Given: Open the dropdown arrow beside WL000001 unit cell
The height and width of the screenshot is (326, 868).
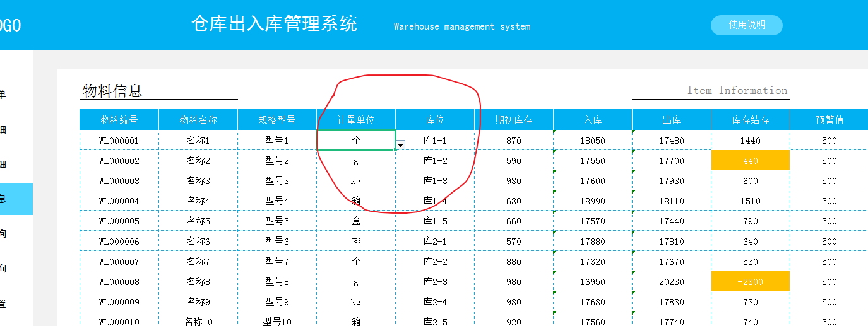Looking at the screenshot, I should [x=400, y=146].
